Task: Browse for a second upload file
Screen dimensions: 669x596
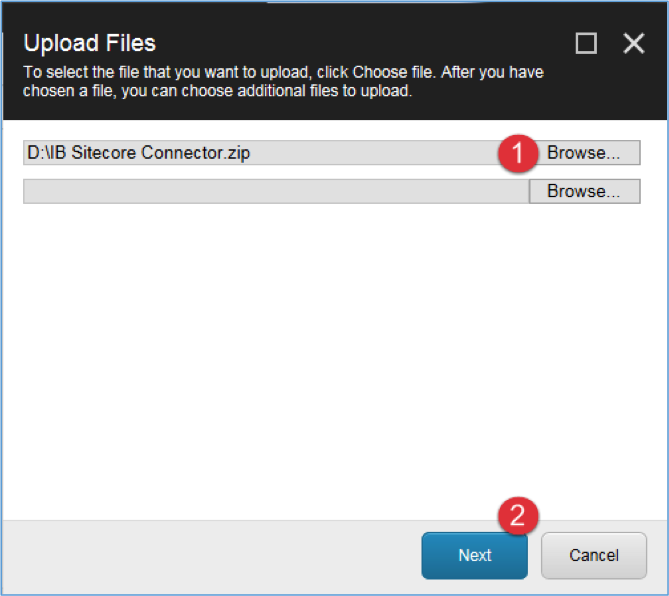Action: [585, 191]
